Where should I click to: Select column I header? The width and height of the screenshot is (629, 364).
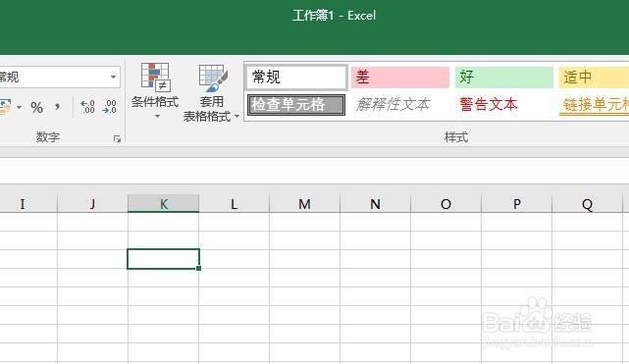[28, 204]
